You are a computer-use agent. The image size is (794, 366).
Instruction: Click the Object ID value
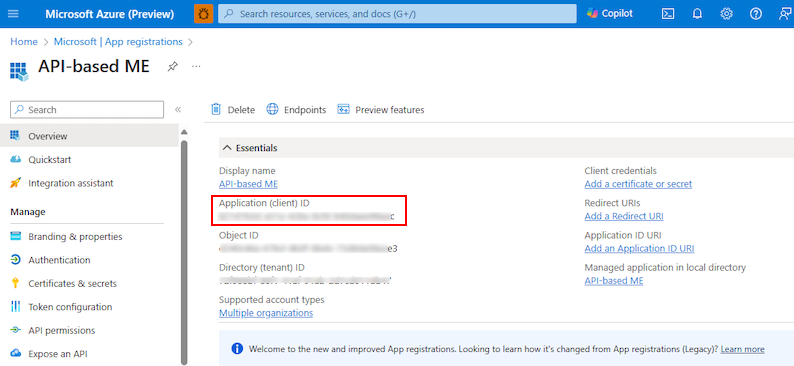[308, 249]
